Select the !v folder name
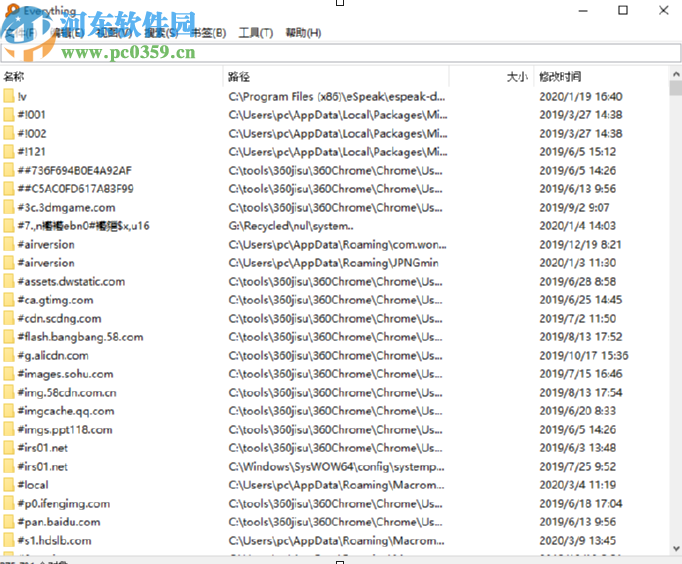This screenshot has height=564, width=682. click(22, 97)
